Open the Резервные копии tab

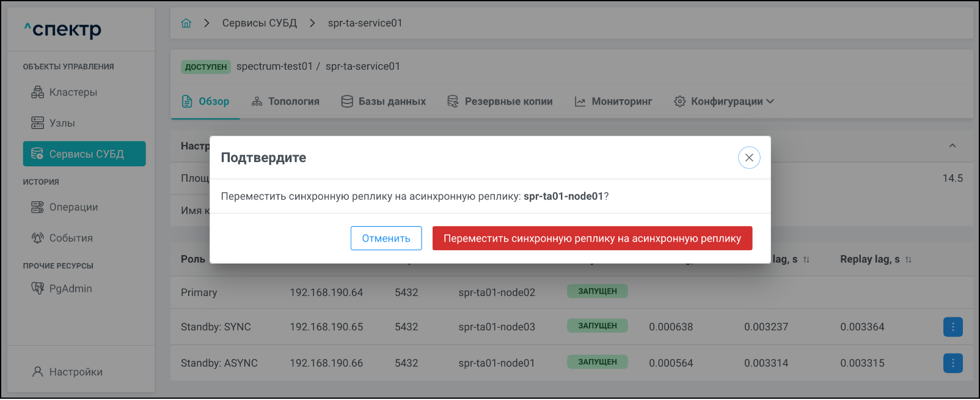point(500,102)
